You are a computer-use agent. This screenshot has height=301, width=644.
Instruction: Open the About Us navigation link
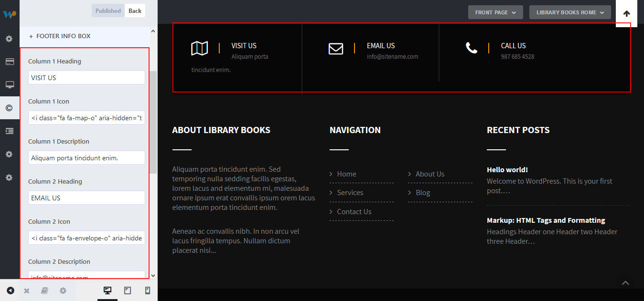pyautogui.click(x=430, y=174)
